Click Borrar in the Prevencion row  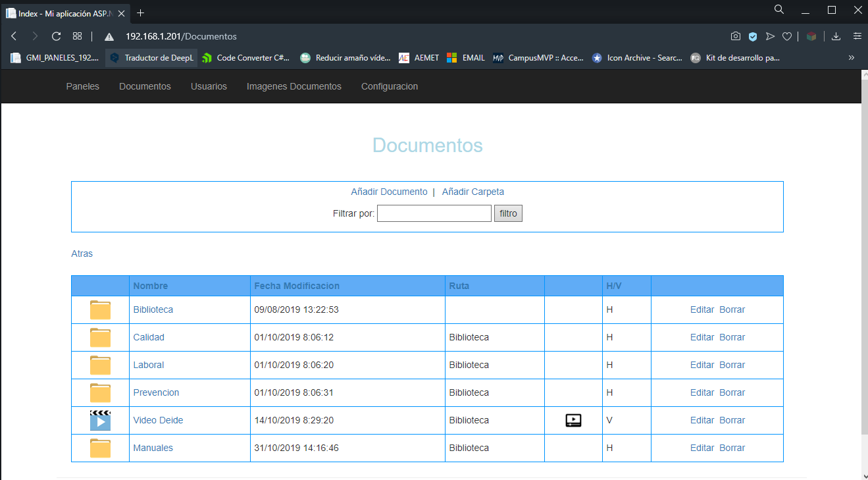(732, 392)
